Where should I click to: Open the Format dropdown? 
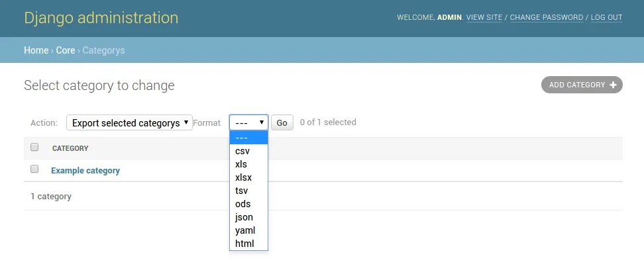coord(248,122)
